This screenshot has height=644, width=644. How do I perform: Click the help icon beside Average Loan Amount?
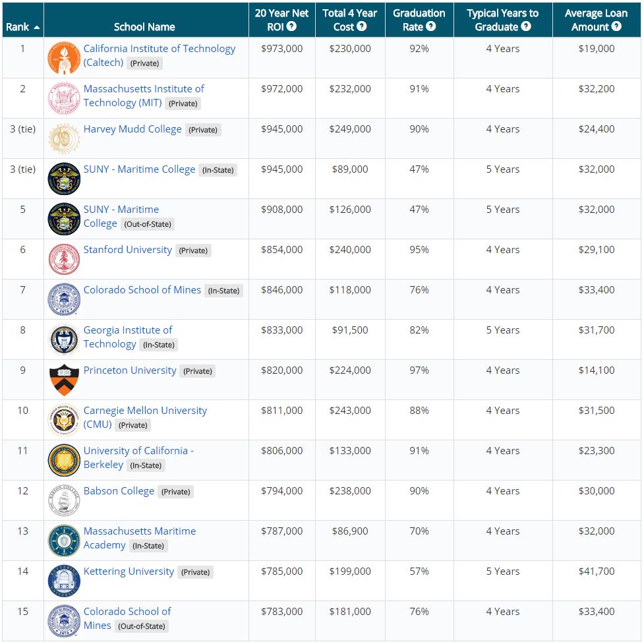pyautogui.click(x=616, y=26)
